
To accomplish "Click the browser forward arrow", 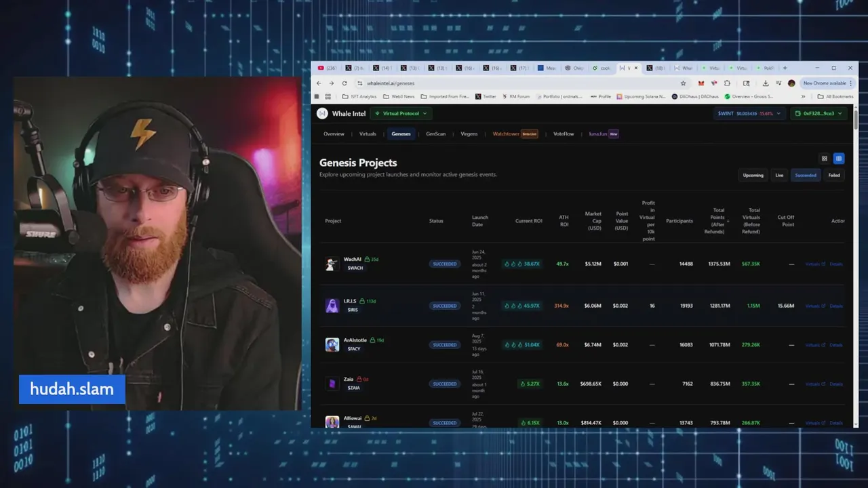I will click(332, 83).
